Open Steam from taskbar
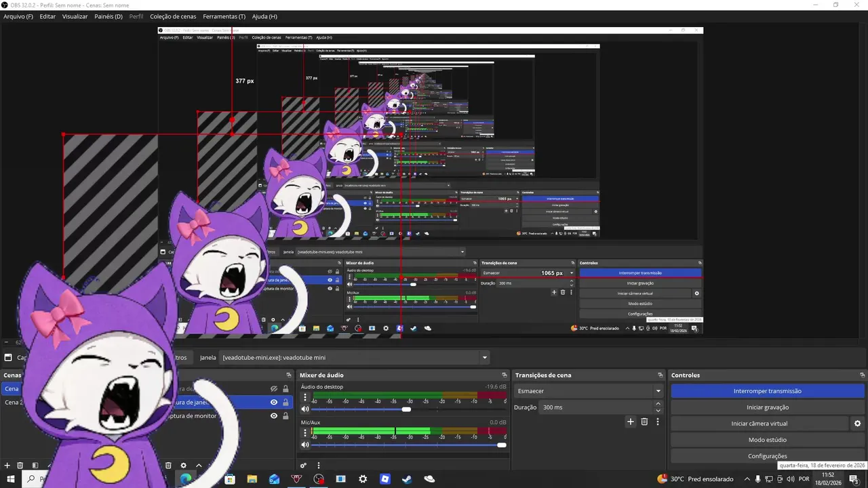Image resolution: width=868 pixels, height=488 pixels. tap(407, 479)
